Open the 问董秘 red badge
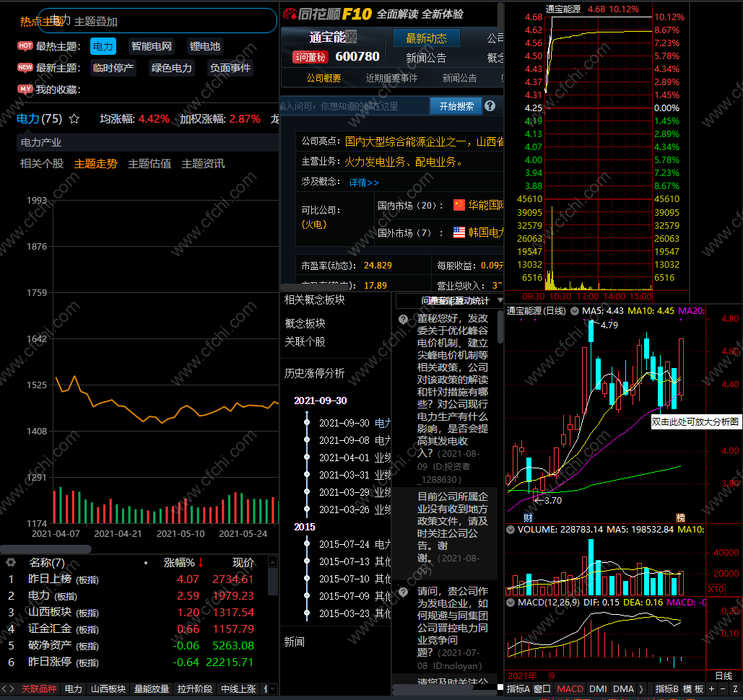The image size is (743, 700). 310,57
